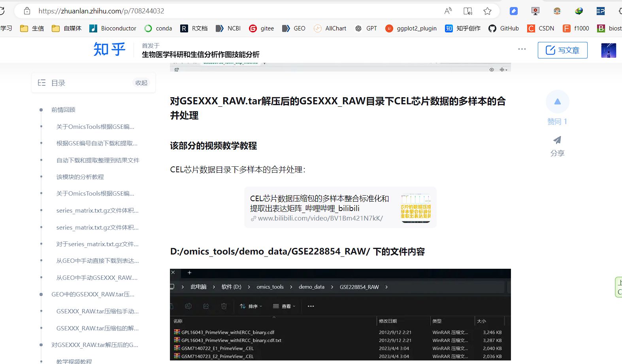The width and height of the screenshot is (622, 364).
Task: Click the 写文章 button
Action: (x=562, y=50)
